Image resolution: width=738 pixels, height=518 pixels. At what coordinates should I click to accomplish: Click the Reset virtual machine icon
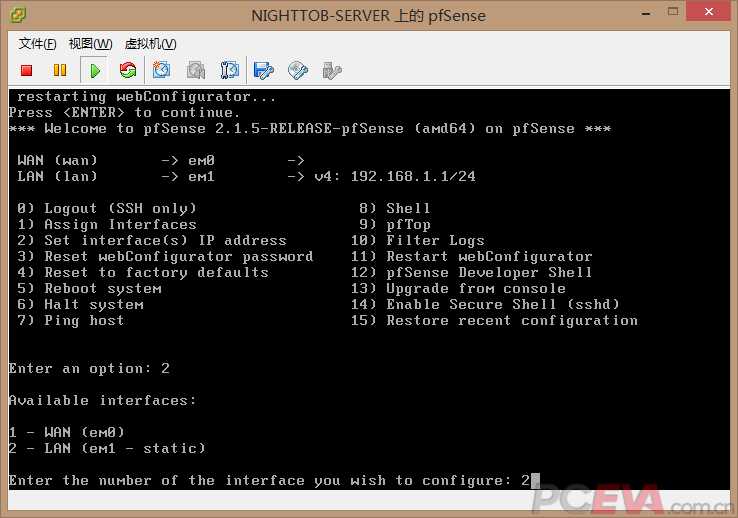(127, 70)
